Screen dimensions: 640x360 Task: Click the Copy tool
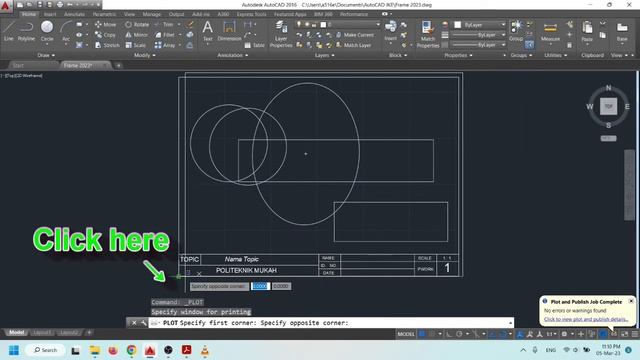105,35
